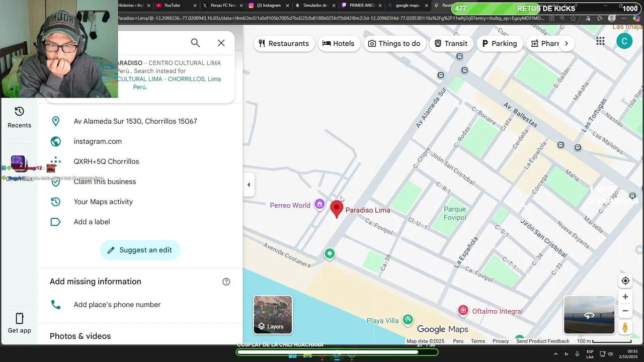Bookmark this page with the star icon
The width and height of the screenshot is (644, 362).
point(573,18)
